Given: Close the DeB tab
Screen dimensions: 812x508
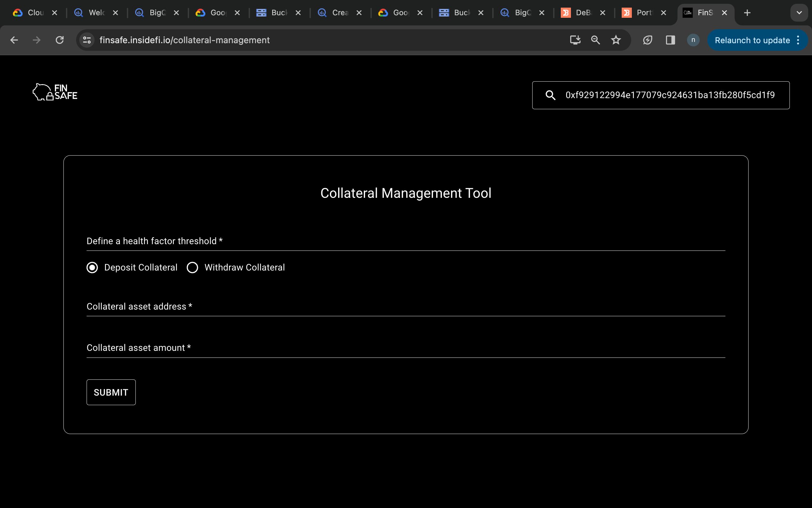Looking at the screenshot, I should pos(603,13).
